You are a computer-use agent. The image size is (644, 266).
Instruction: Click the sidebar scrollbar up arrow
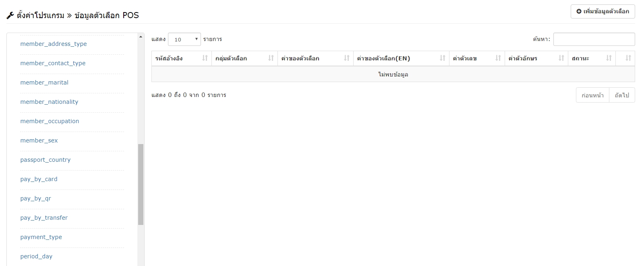(141, 37)
